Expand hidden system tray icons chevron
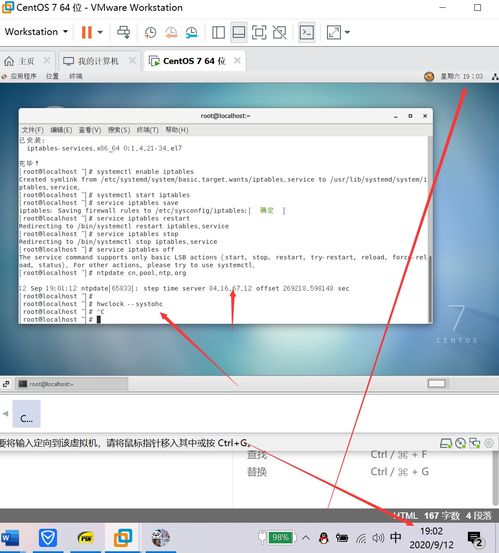Screen dimensions: 499x553 coord(306,538)
